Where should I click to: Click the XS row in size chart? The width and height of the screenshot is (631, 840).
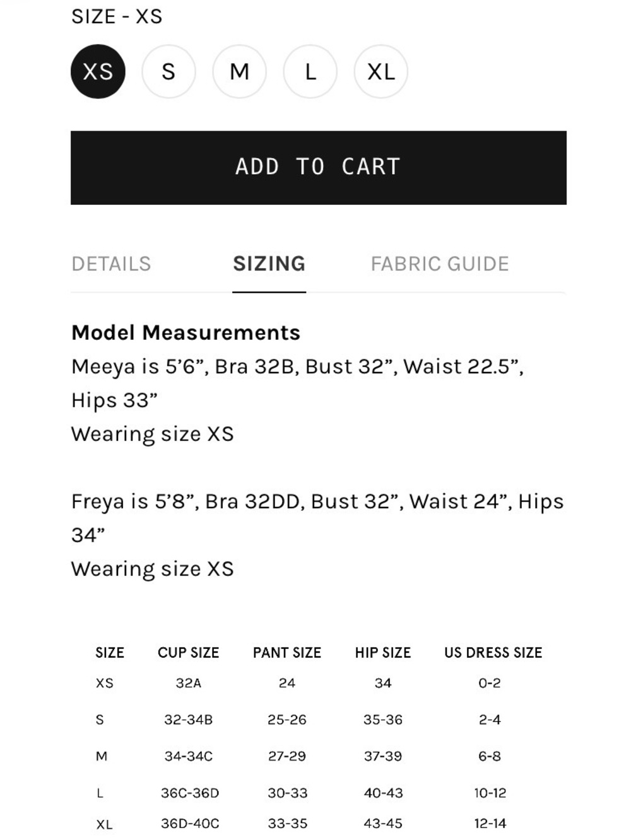(x=319, y=683)
